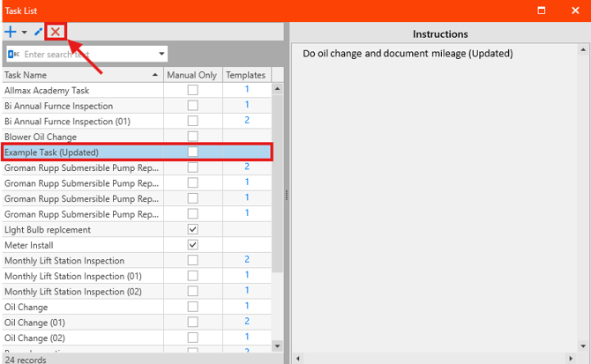This screenshot has width=591, height=364.
Task: Click the task list scroll up arrow
Action: [278, 89]
